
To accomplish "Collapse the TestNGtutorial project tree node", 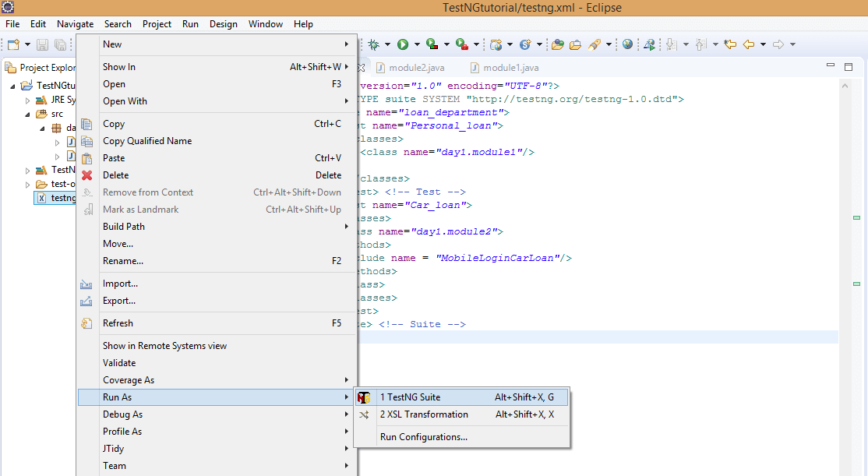I will point(12,86).
